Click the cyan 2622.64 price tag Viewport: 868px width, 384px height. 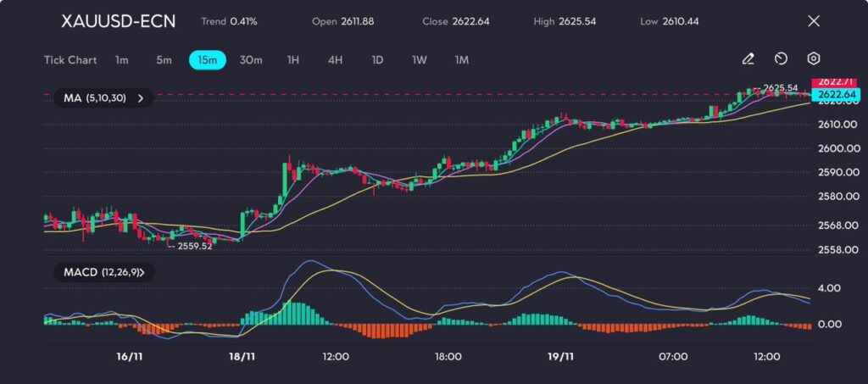(x=830, y=94)
